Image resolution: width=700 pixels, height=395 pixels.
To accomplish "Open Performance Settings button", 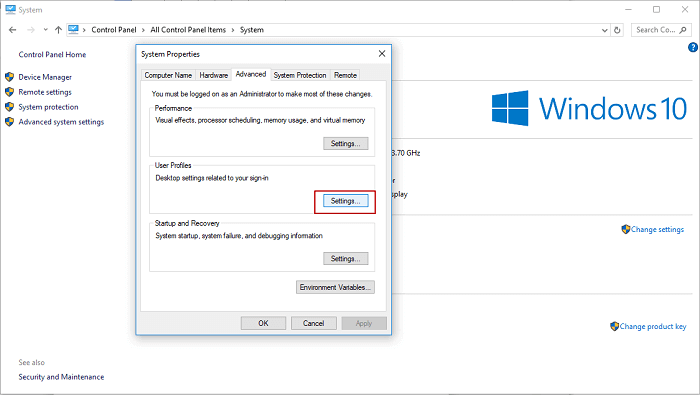I will coord(346,144).
